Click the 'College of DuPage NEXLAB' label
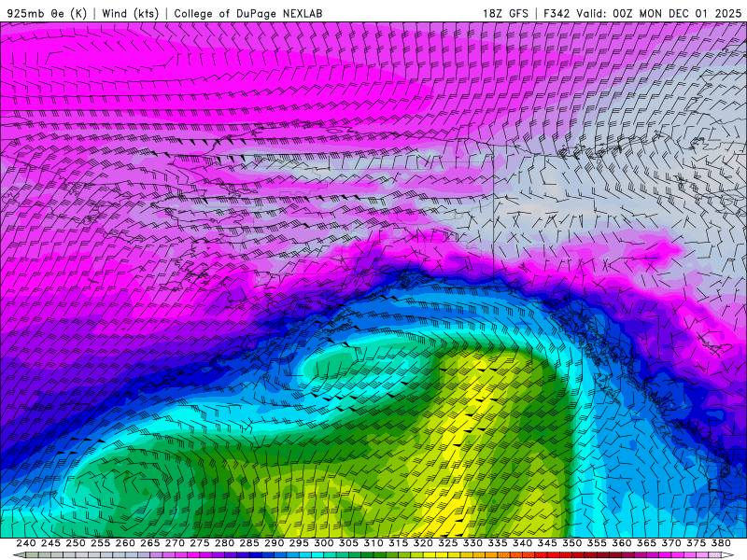The image size is (747, 560). (247, 13)
